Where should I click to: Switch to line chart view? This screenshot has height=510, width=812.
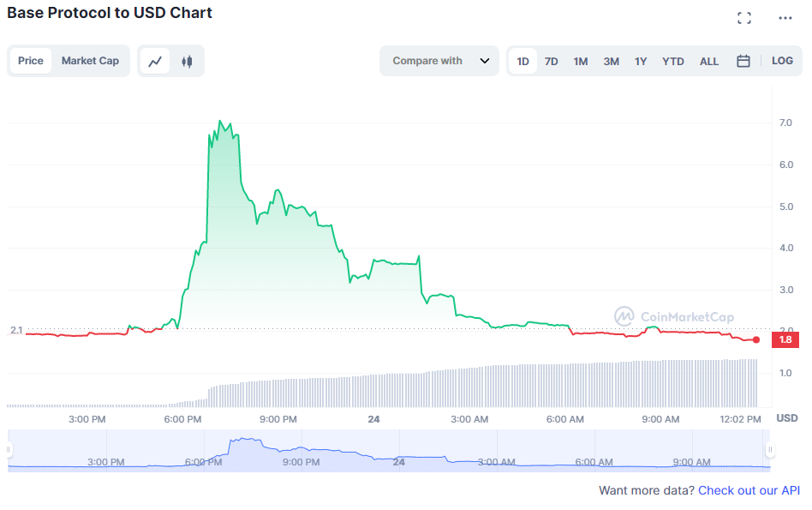(x=155, y=61)
